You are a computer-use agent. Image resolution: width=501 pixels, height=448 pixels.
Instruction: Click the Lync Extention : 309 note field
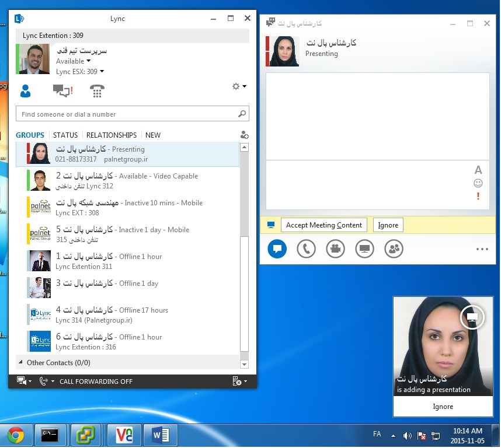coord(133,36)
